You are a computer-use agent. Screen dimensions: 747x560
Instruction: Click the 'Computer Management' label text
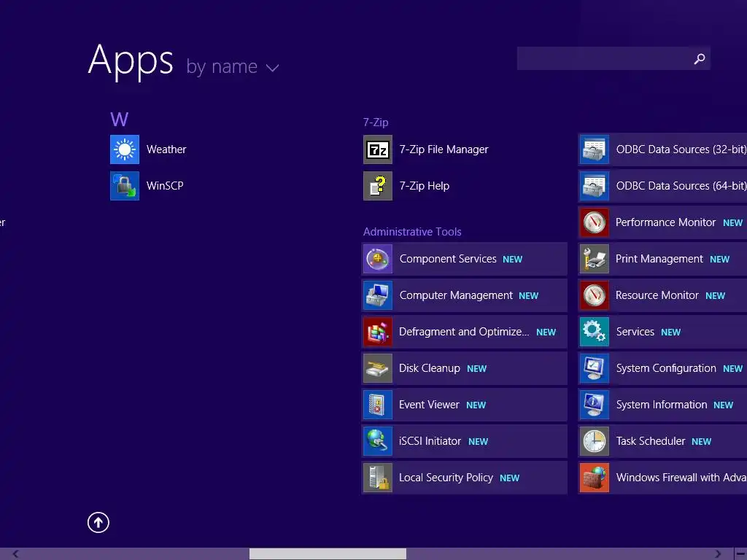tap(456, 295)
